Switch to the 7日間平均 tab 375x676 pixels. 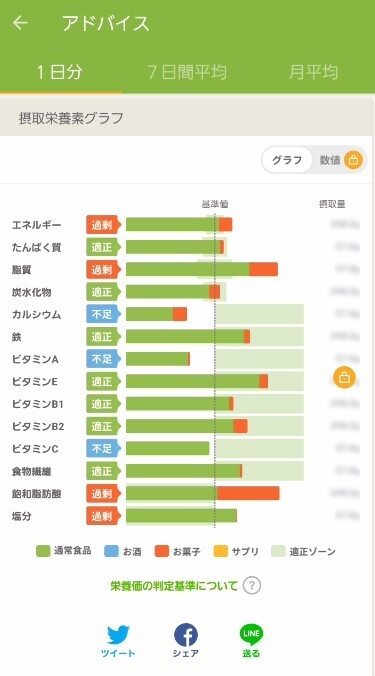tap(187, 72)
